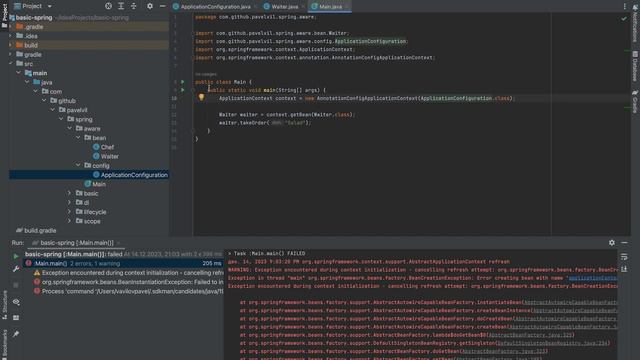Toggle the Project tool window stripe button

[4, 15]
